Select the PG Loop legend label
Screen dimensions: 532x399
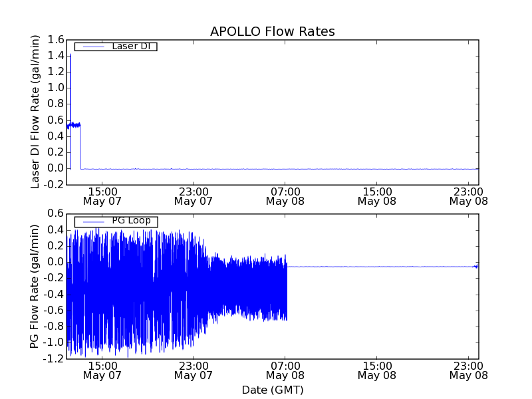coord(131,221)
